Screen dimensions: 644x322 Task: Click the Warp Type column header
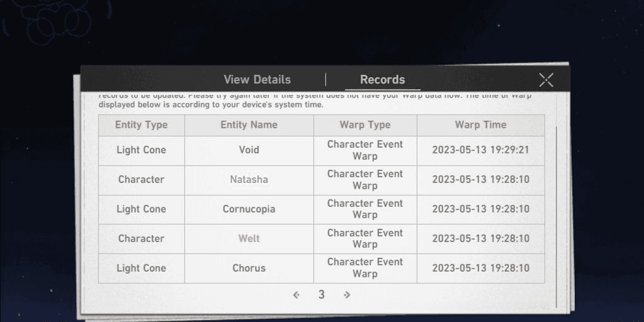365,125
